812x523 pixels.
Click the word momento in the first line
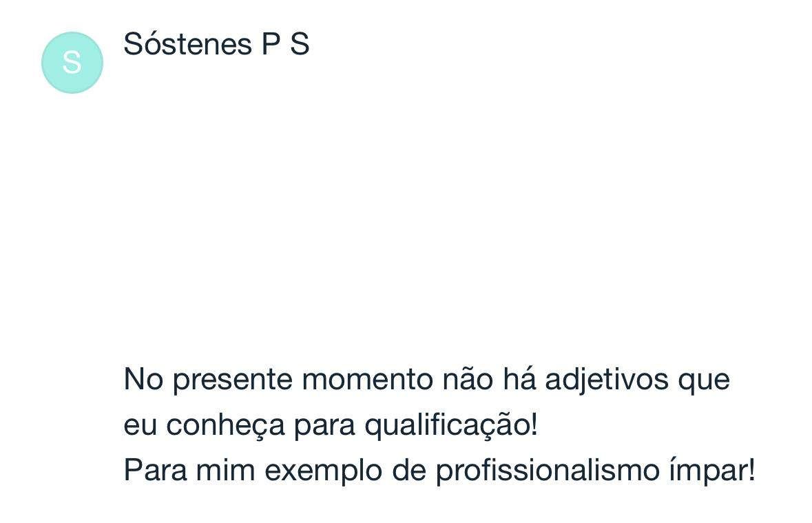pos(367,380)
